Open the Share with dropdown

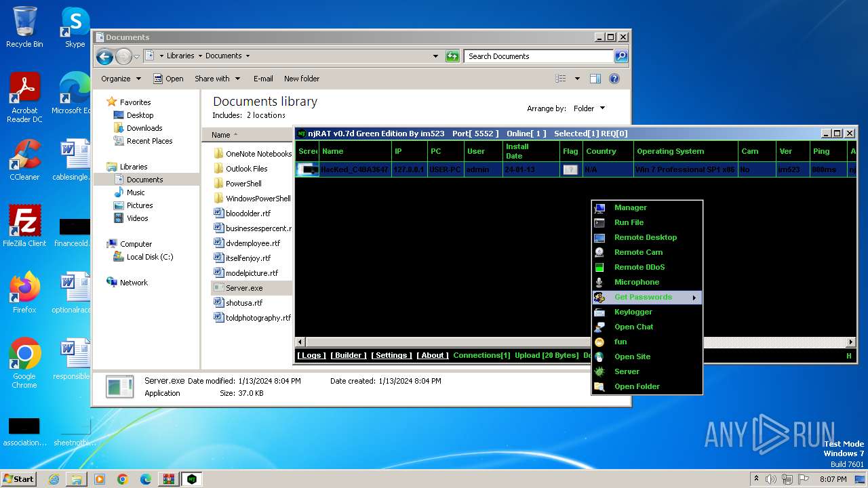click(x=217, y=79)
